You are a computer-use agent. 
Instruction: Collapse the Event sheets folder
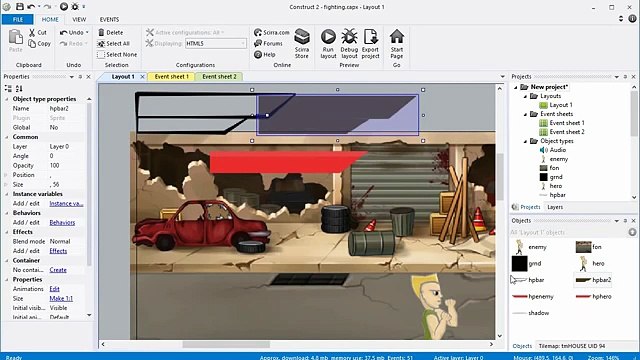point(525,114)
